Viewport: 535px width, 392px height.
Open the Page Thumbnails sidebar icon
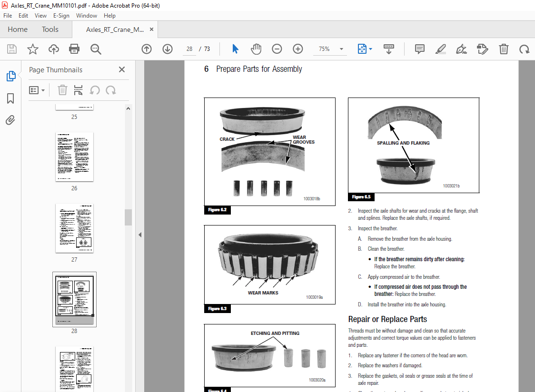11,76
